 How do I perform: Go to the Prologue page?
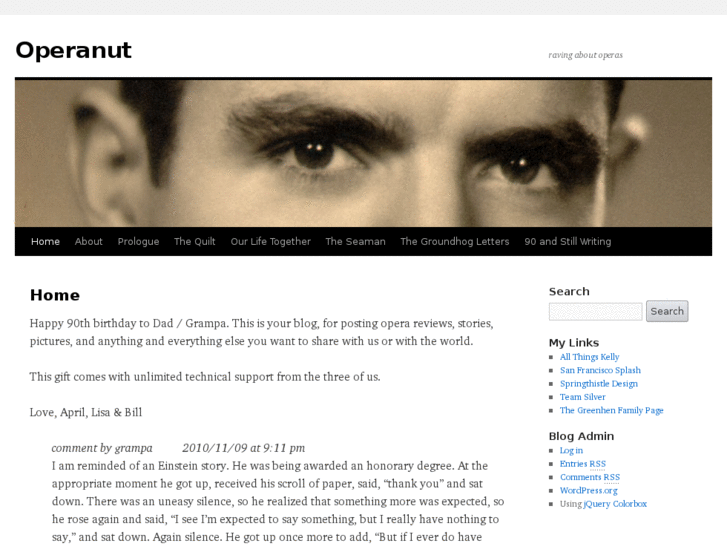coord(138,241)
